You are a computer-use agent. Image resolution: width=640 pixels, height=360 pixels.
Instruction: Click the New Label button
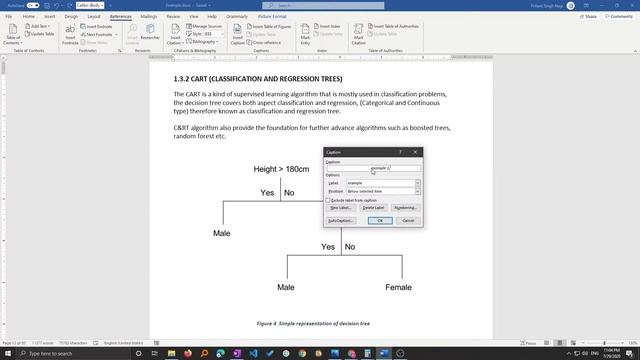click(340, 208)
